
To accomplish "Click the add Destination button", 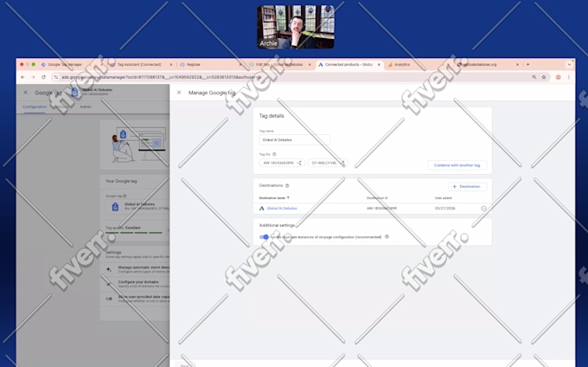I will click(467, 186).
